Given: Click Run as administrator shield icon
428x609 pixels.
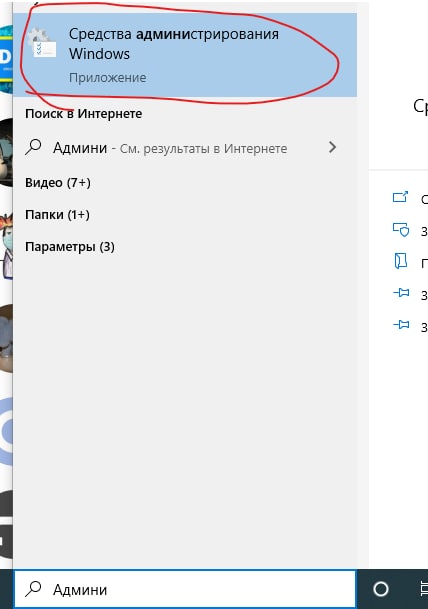Looking at the screenshot, I should 401,230.
